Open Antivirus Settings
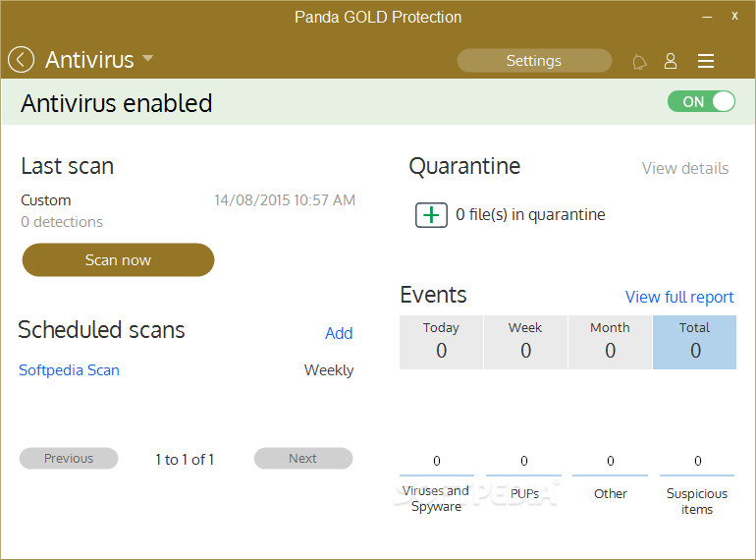The image size is (756, 560). [x=534, y=61]
